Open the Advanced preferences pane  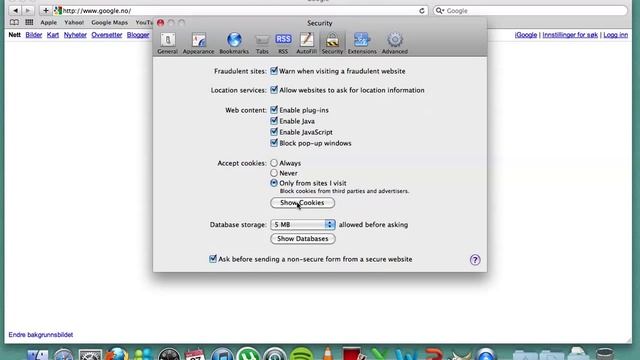click(x=395, y=43)
